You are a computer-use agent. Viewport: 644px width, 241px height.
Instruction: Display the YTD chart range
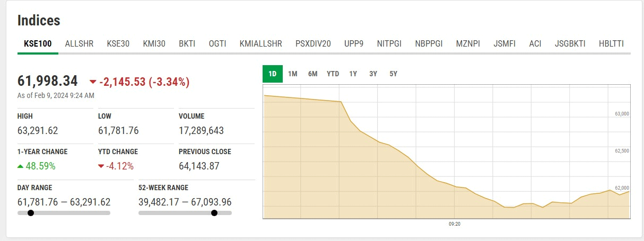[333, 74]
